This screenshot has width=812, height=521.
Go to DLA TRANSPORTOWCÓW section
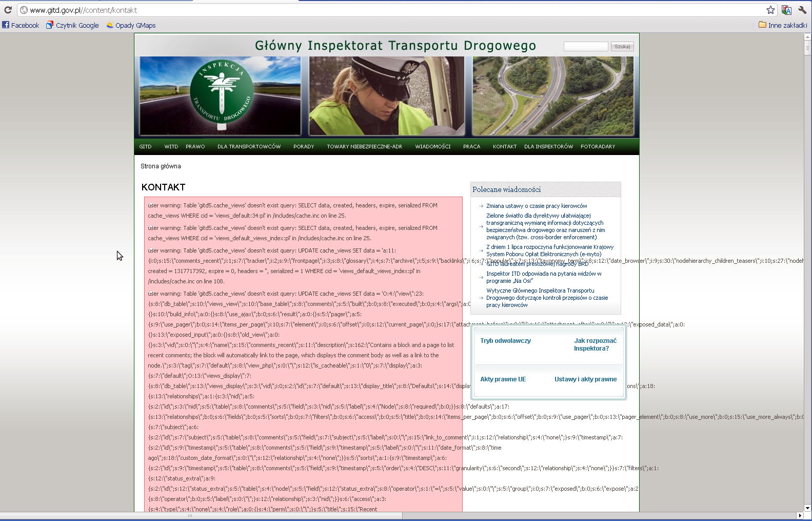point(249,147)
